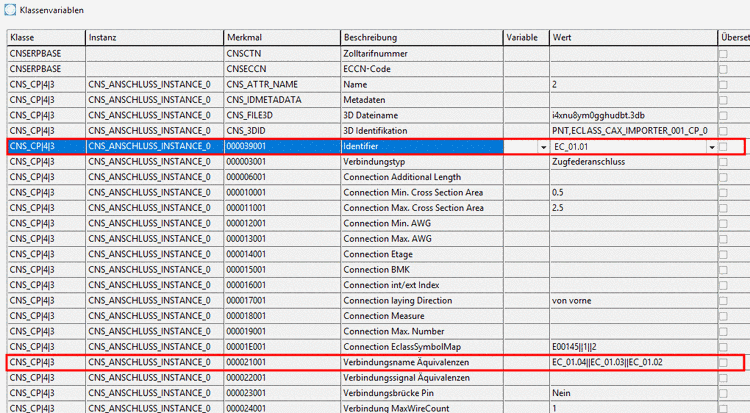Open the Wert dropdown showing EC_01.01

click(712, 147)
